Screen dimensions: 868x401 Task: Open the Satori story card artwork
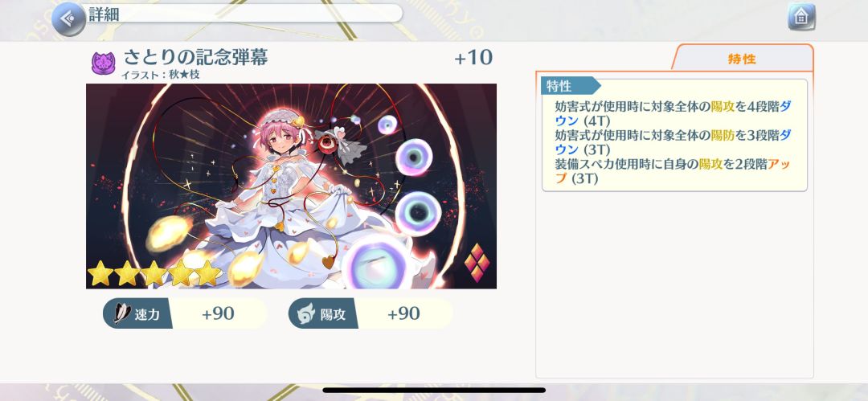point(291,186)
